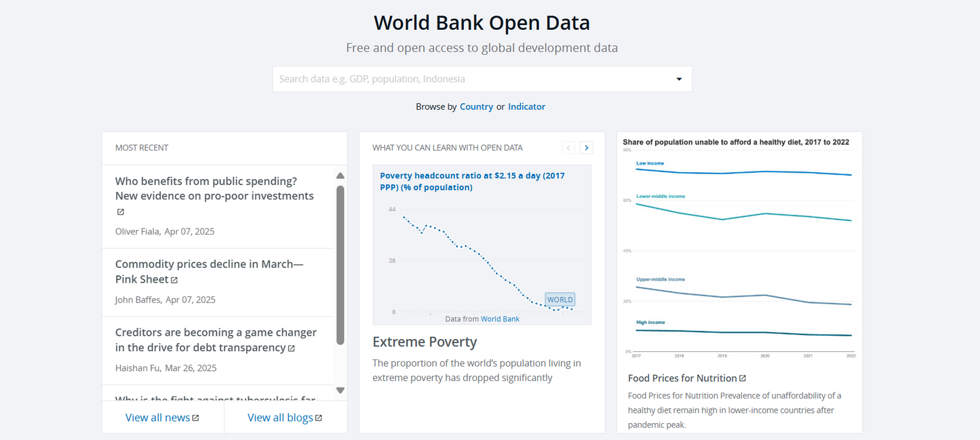Open 'View all blogs'

coord(279,417)
